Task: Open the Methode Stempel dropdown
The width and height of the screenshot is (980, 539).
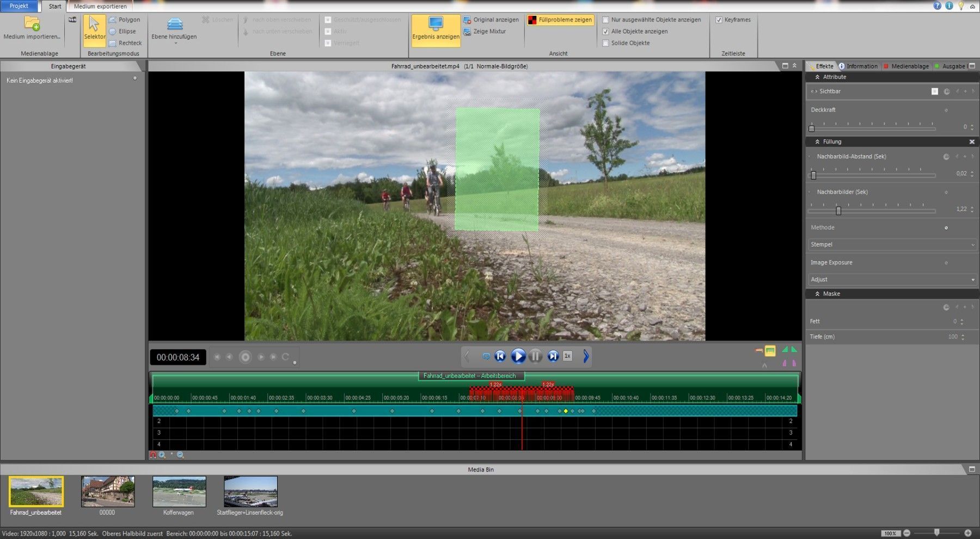Action: tap(892, 244)
